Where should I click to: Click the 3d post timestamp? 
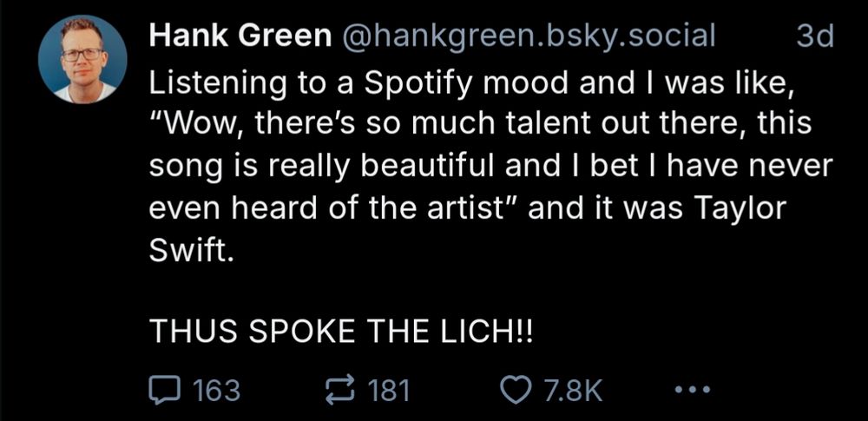[814, 36]
